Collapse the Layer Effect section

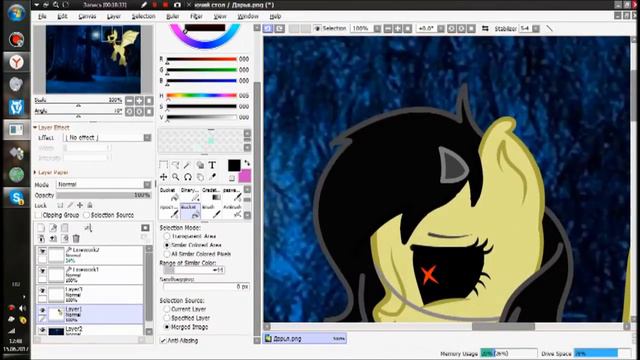coord(36,128)
